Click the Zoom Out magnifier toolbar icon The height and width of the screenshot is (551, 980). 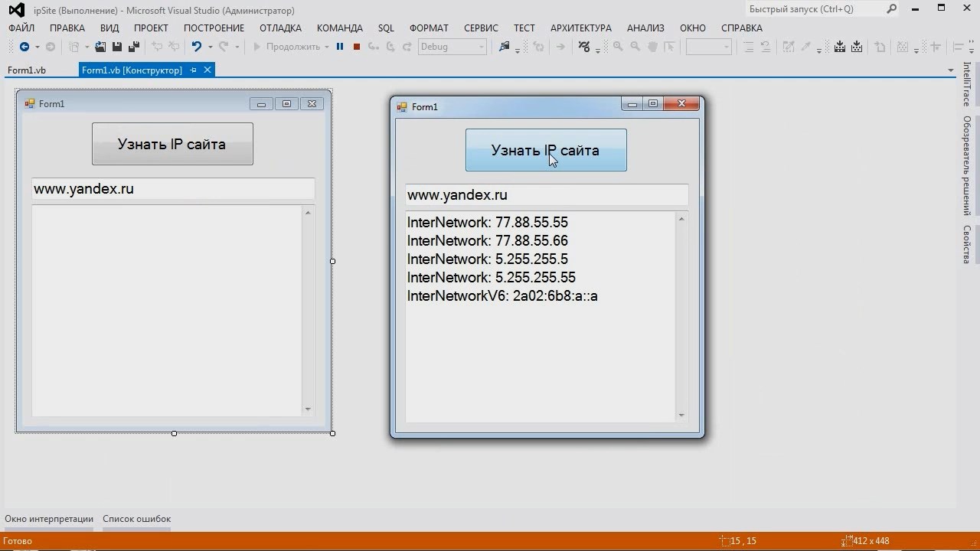pos(635,47)
